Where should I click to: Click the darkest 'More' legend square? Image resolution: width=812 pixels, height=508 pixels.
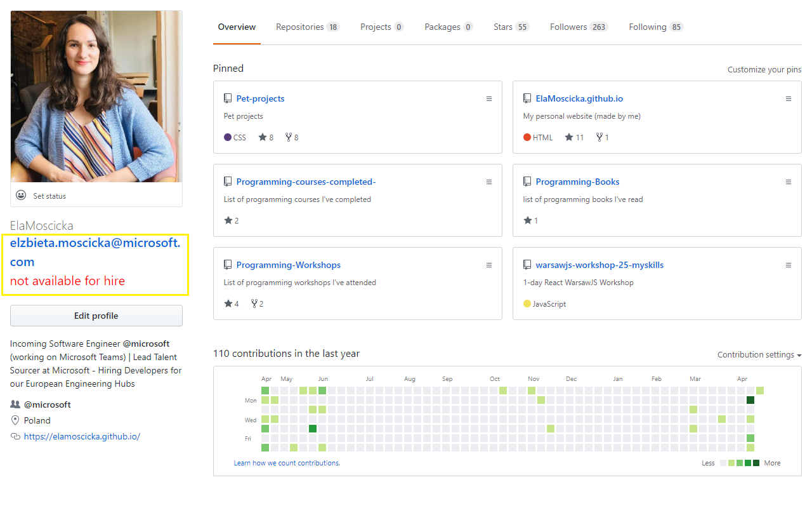click(x=756, y=463)
